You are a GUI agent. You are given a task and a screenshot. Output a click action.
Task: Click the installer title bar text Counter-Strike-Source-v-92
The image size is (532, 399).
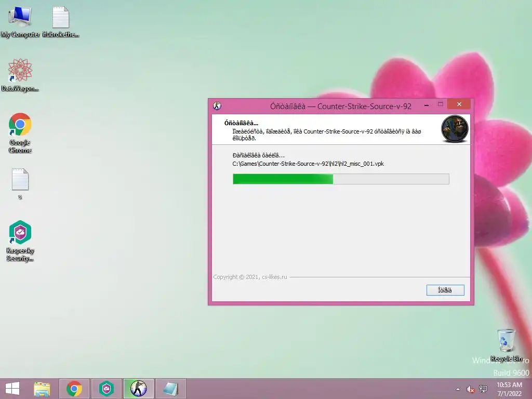point(364,106)
